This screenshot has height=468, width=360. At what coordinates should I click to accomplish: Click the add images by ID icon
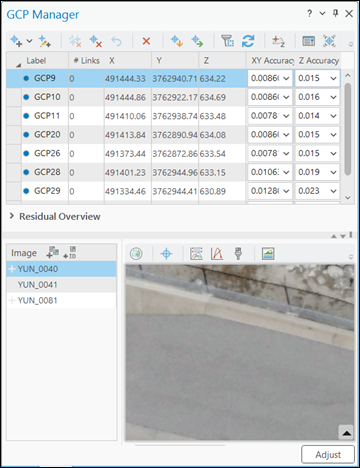point(70,252)
